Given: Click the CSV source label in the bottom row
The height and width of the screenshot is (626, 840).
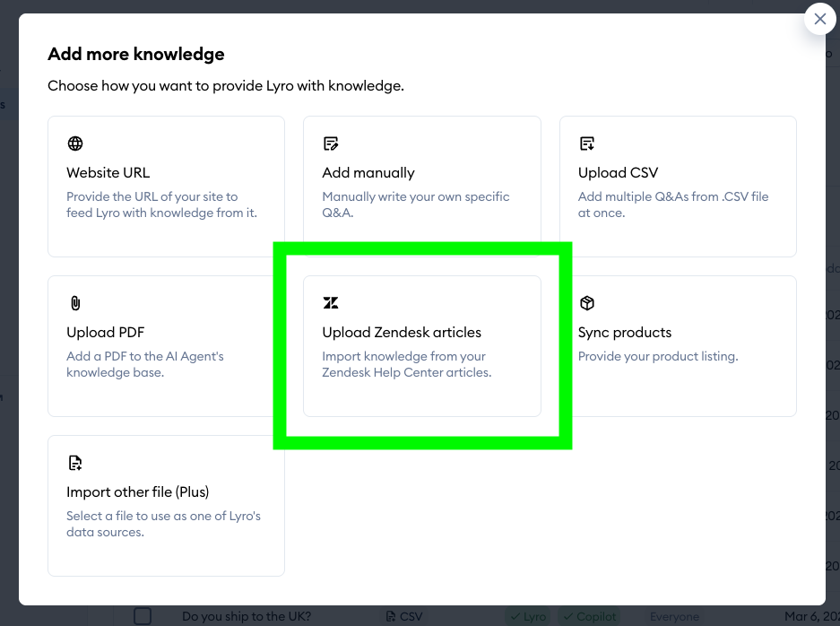Looking at the screenshot, I should [404, 617].
